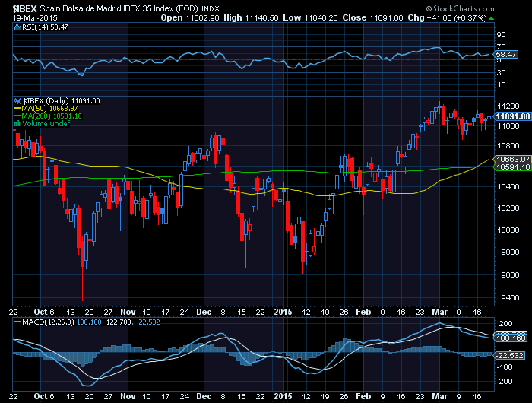Click the green up-arrow change indicator

pos(492,18)
